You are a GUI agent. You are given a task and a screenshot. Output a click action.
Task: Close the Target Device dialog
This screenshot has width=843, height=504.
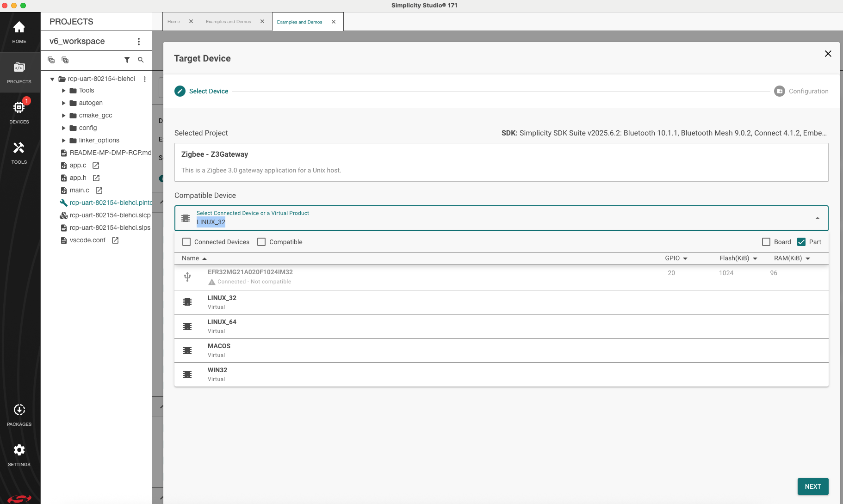coord(828,54)
